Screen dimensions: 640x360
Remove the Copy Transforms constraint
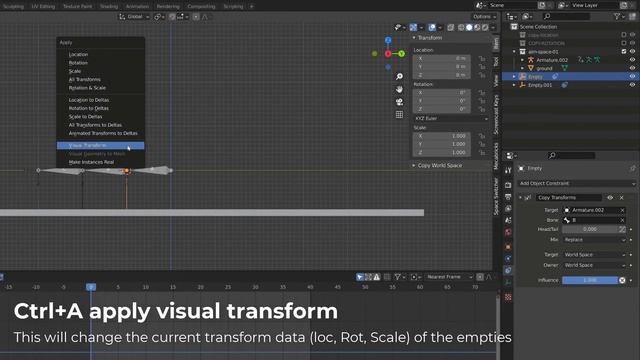(622, 198)
